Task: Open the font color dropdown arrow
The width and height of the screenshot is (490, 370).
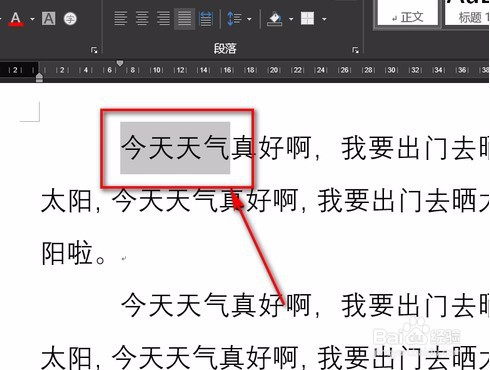Action: pyautogui.click(x=32, y=19)
